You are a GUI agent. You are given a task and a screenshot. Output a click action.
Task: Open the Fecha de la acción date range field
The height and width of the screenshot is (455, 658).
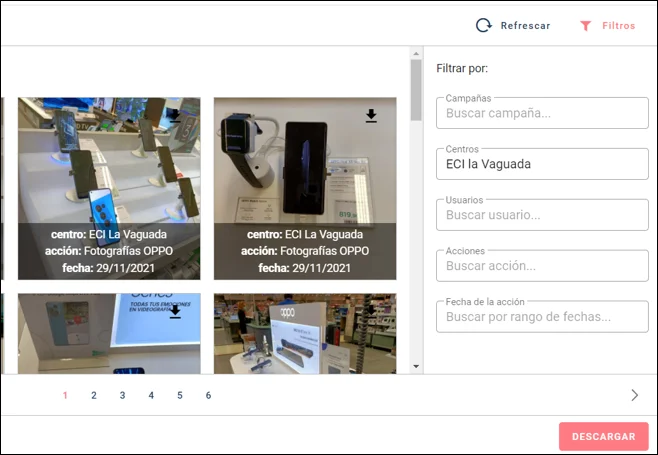tap(542, 317)
